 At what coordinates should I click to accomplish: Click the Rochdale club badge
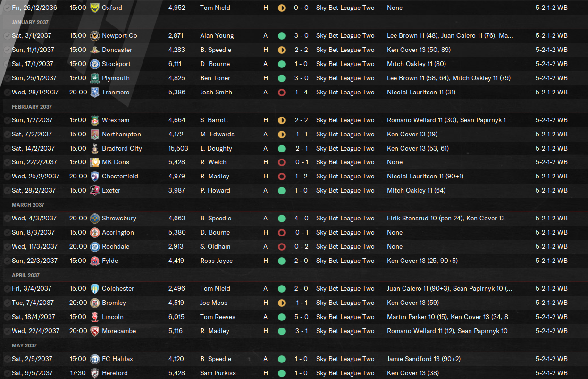(95, 247)
